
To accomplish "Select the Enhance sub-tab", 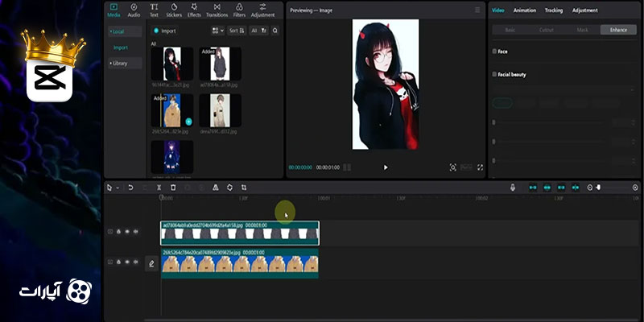I will (x=618, y=30).
